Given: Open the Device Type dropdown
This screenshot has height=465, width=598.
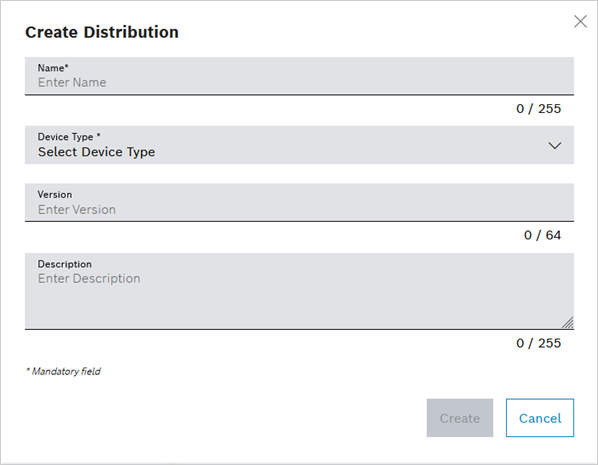Looking at the screenshot, I should coord(299,145).
